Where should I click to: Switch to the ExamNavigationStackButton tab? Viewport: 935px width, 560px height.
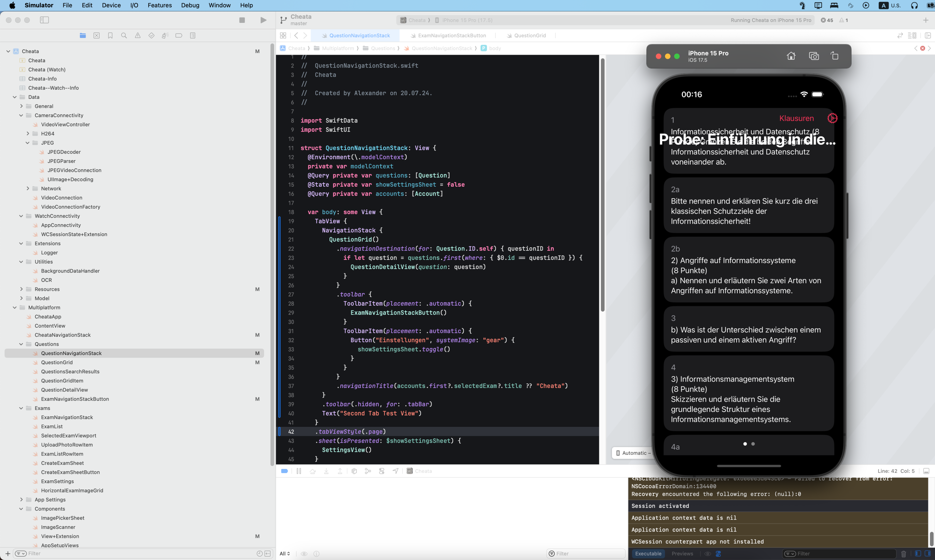click(x=452, y=36)
